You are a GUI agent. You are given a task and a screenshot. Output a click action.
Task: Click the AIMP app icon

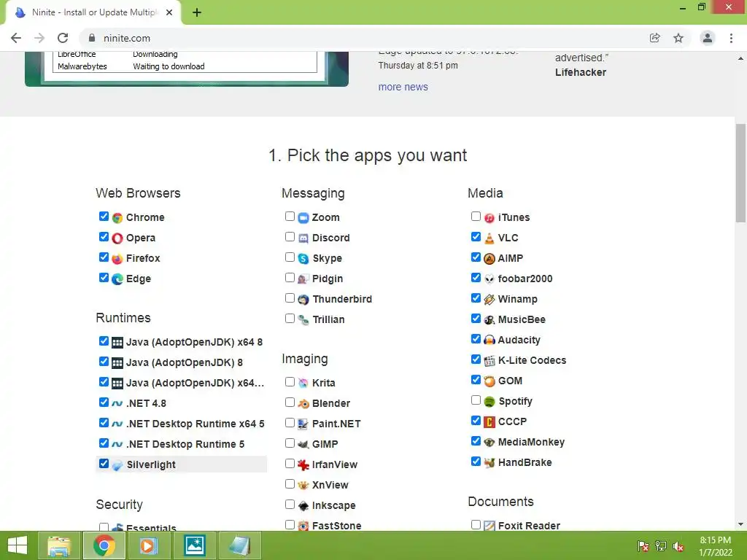pos(489,259)
